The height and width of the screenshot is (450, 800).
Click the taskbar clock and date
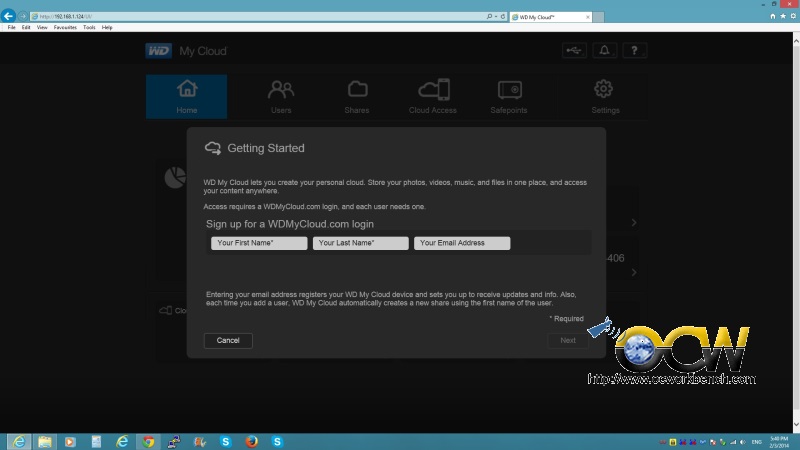(779, 442)
